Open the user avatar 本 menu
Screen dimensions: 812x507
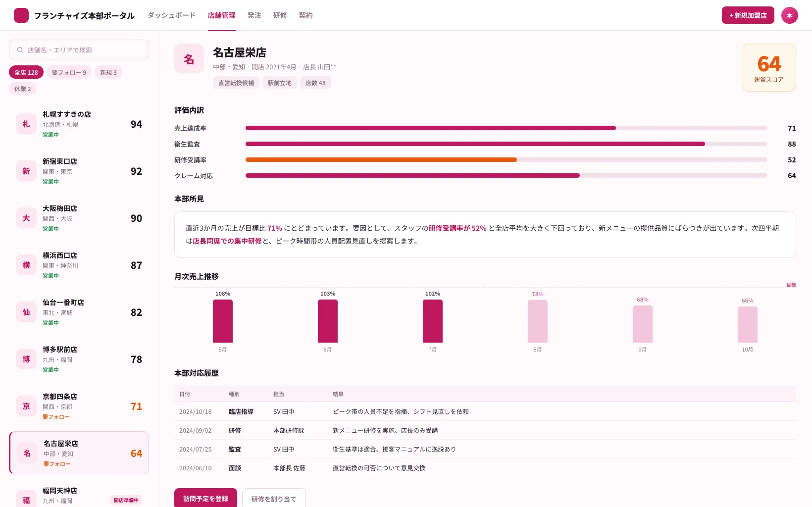tap(789, 15)
